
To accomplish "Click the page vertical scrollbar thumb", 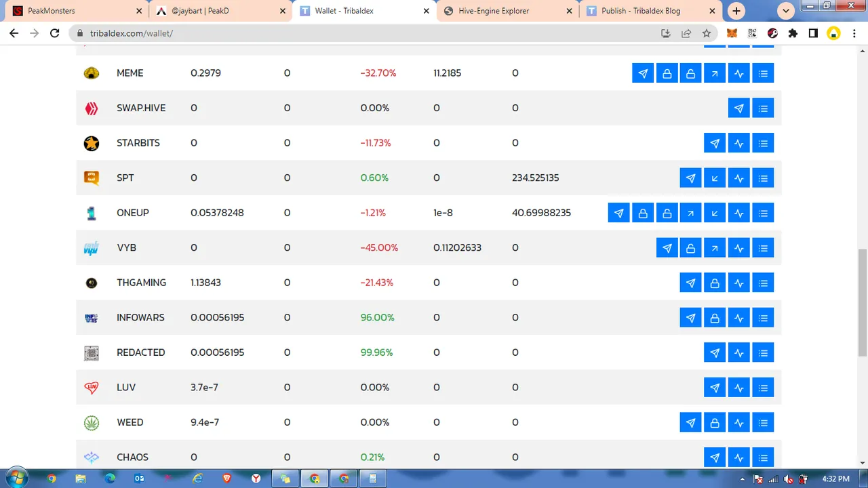I will 863,302.
